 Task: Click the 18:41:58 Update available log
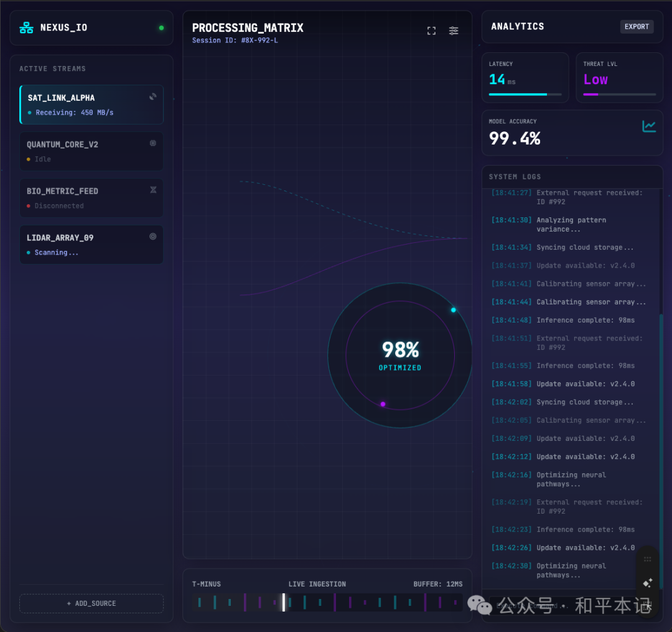tap(563, 384)
